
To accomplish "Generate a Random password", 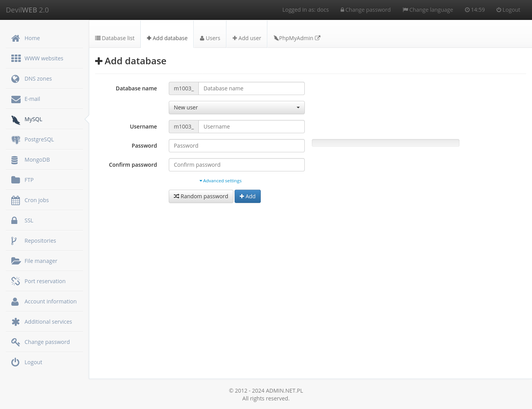I will [x=201, y=196].
